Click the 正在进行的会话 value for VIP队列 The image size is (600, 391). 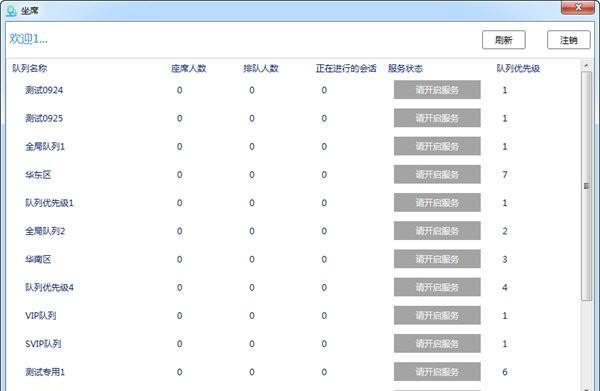click(324, 315)
